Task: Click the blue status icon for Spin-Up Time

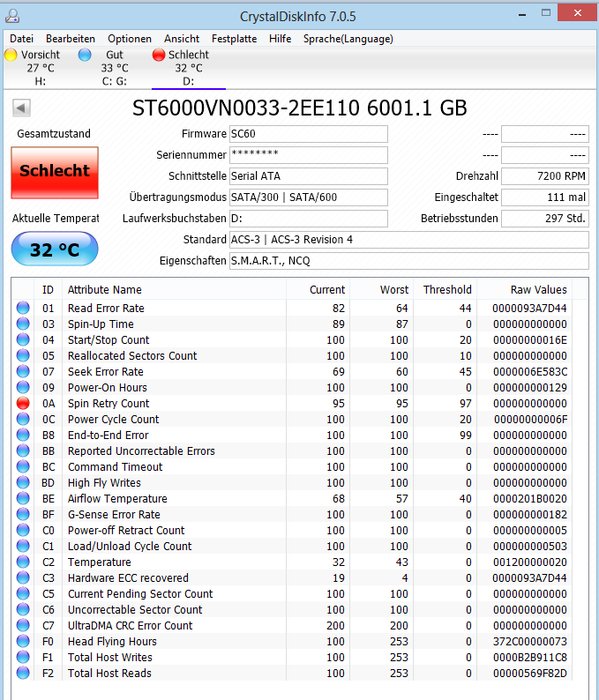Action: point(23,324)
